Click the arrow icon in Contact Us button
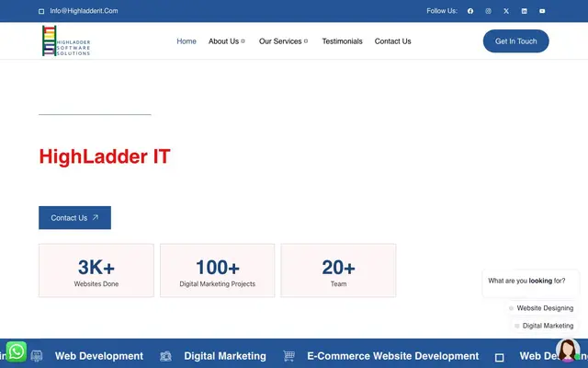 click(x=96, y=217)
